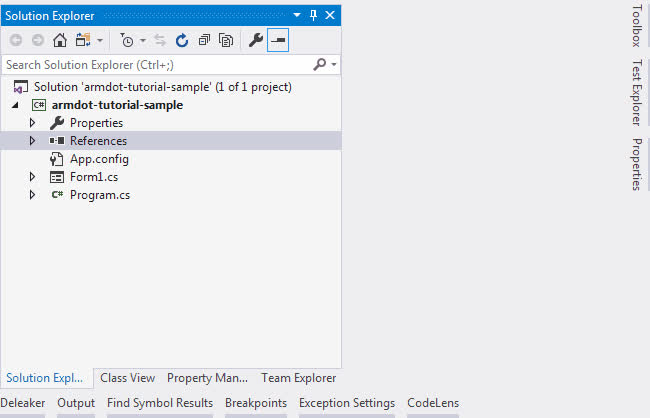Click the C# project icon
This screenshot has height=418, width=650.
click(x=39, y=105)
